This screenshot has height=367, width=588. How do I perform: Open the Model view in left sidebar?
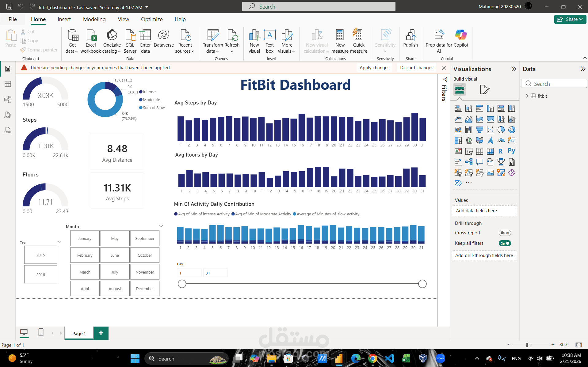point(8,99)
